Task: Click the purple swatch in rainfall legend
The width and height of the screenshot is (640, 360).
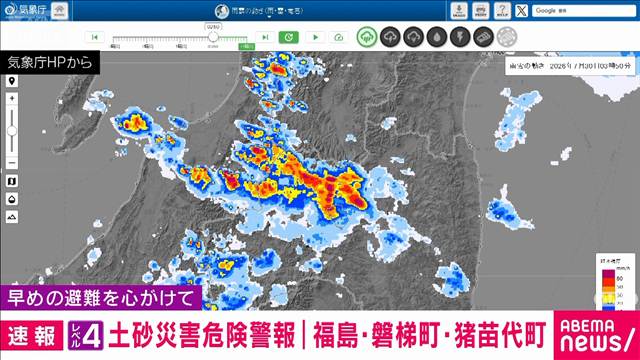Action: click(x=609, y=273)
